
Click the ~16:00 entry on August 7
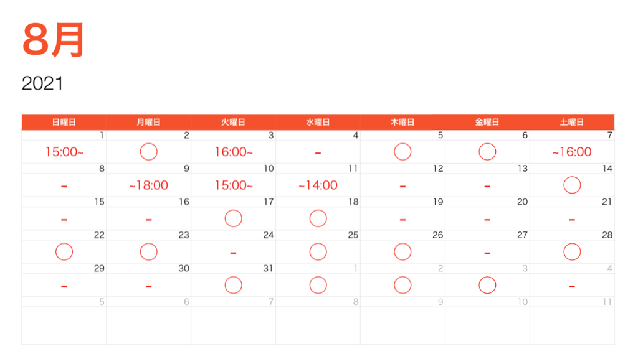[572, 152]
